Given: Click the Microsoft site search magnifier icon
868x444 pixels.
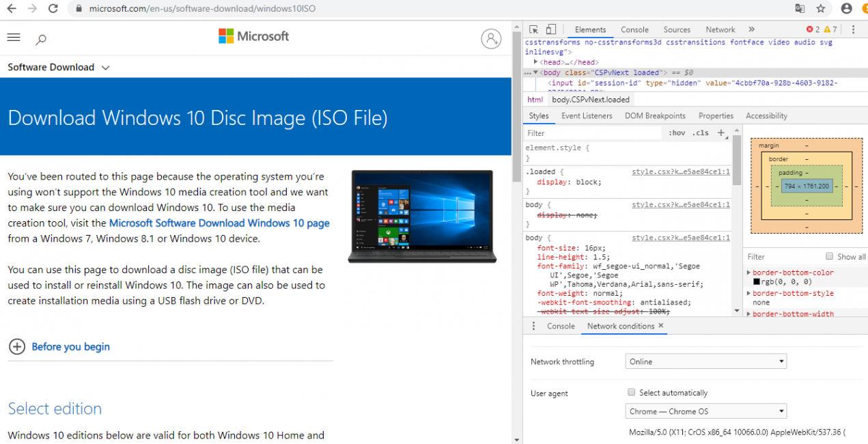Looking at the screenshot, I should click(41, 40).
